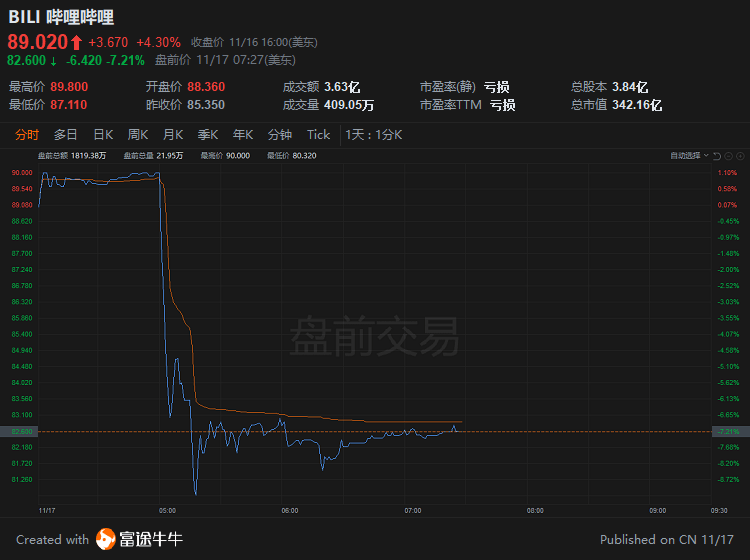The image size is (750, 560).
Task: Select the 1天 : 1分K interval option
Action: pos(374,135)
